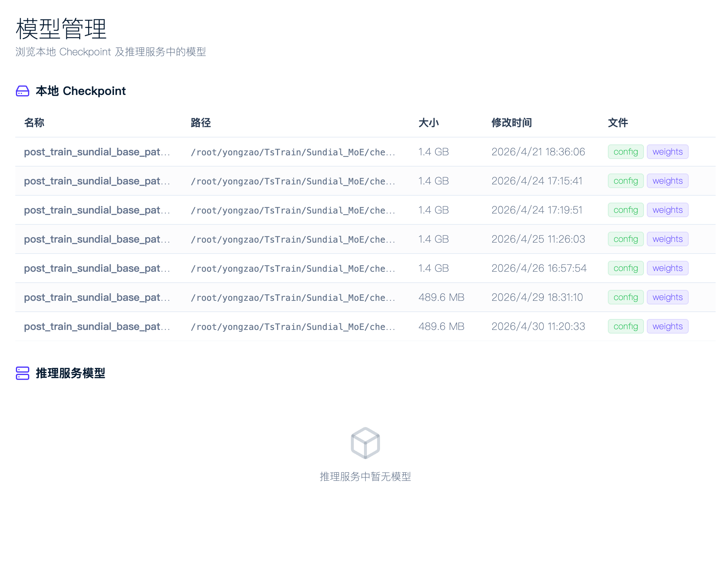Screen dimensions: 728x582
Task: Click config tag in 16:57:54 row
Action: pyautogui.click(x=626, y=268)
